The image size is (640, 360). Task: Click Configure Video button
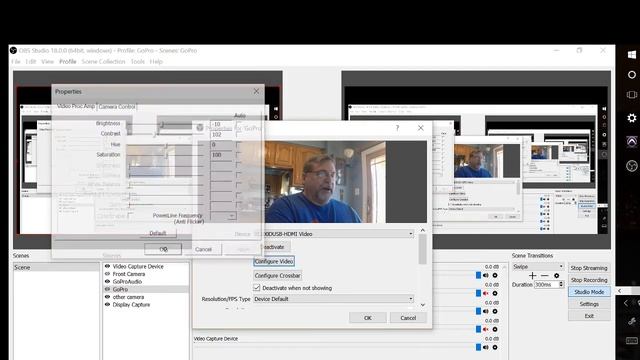pyautogui.click(x=274, y=261)
